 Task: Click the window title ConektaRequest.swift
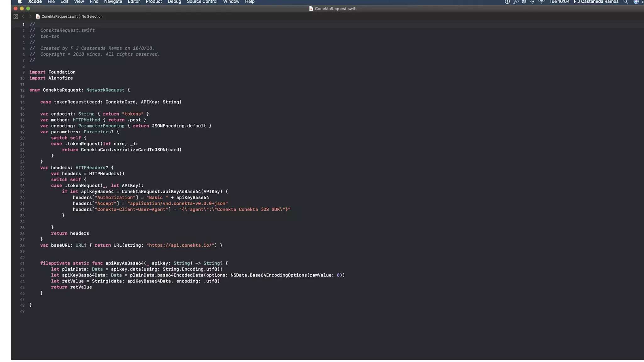click(335, 9)
